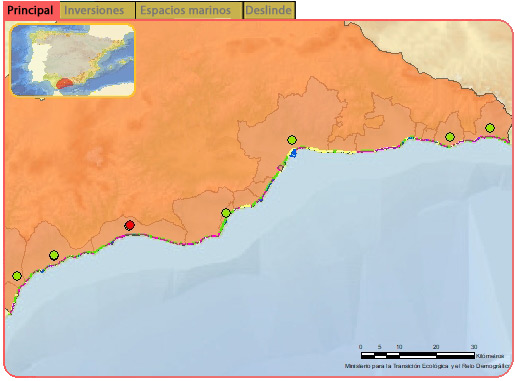
Task: Select the green marker beside the blue harbor symbol
Action: [292, 140]
